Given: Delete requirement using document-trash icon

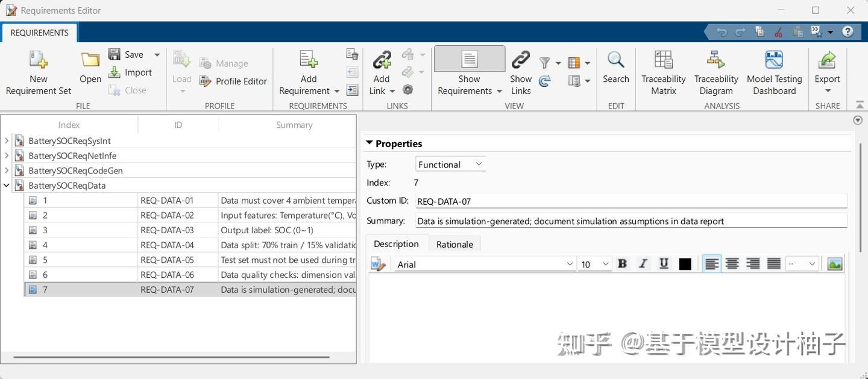Looking at the screenshot, I should point(353,54).
